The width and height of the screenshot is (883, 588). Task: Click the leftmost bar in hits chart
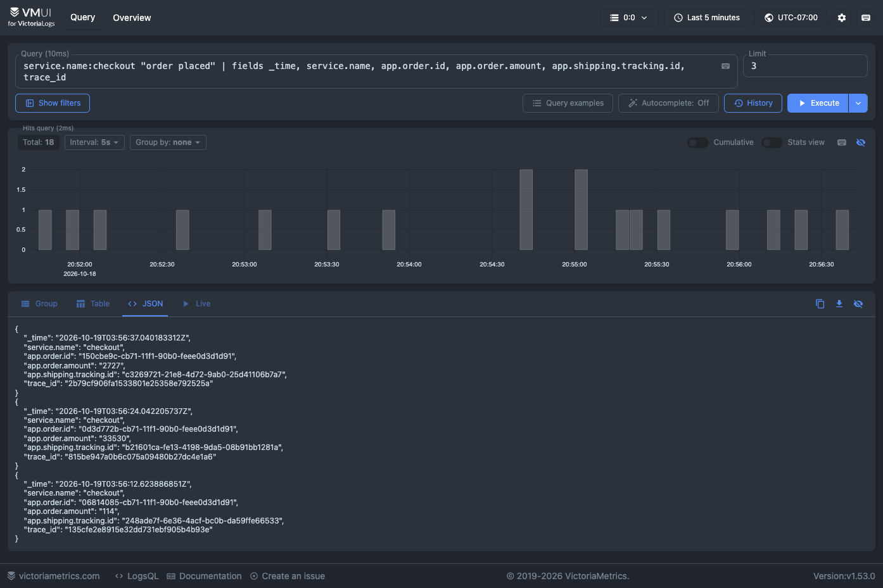45,230
